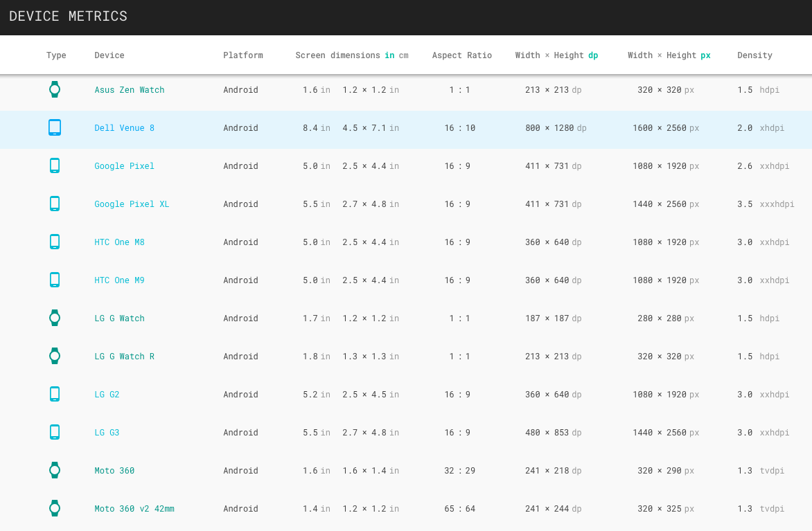The width and height of the screenshot is (812, 531).
Task: Select the 16 : 10 aspect ratio cell
Action: (460, 128)
